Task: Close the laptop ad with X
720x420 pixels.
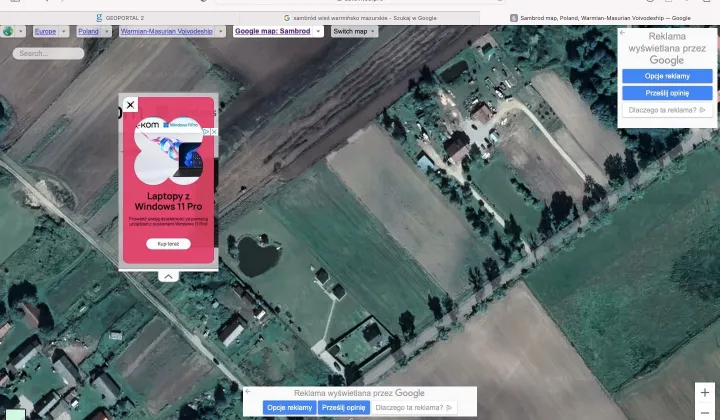Action: click(x=130, y=105)
